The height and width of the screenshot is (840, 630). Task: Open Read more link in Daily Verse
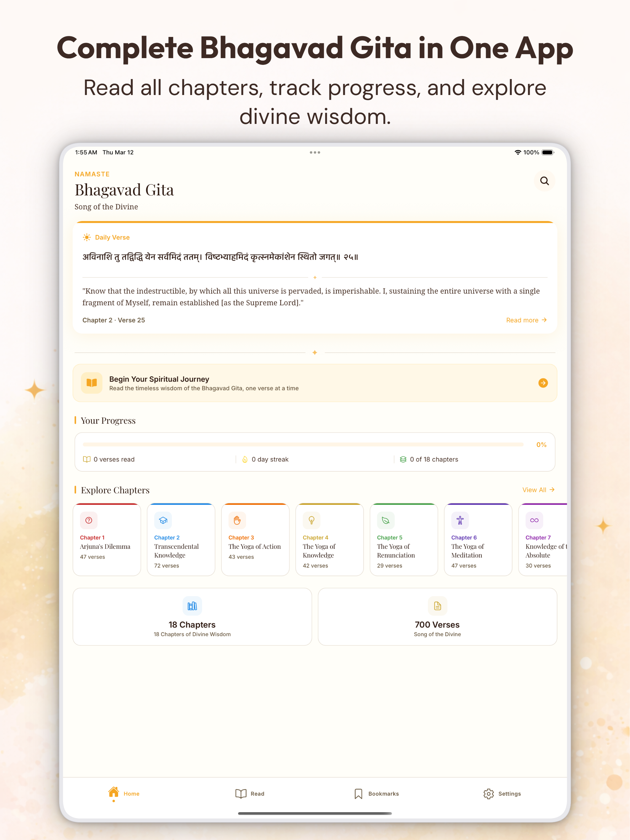tap(526, 320)
